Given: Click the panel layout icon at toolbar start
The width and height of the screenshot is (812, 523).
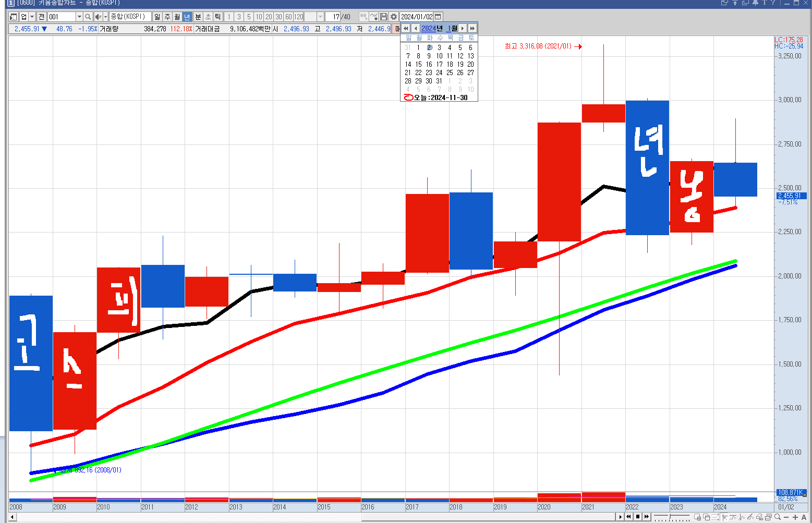Looking at the screenshot, I should click(14, 17).
